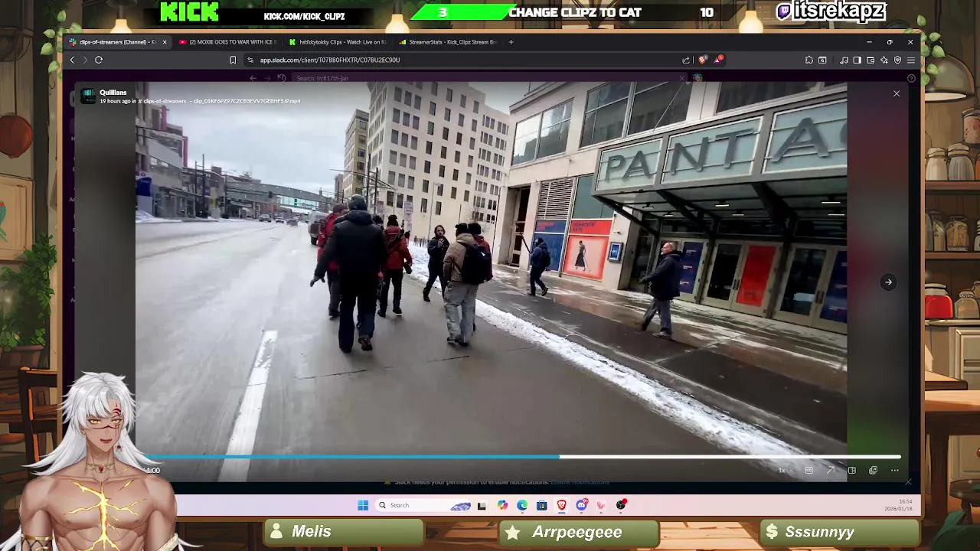Switch to Brave browser taskbar icon

point(561,505)
